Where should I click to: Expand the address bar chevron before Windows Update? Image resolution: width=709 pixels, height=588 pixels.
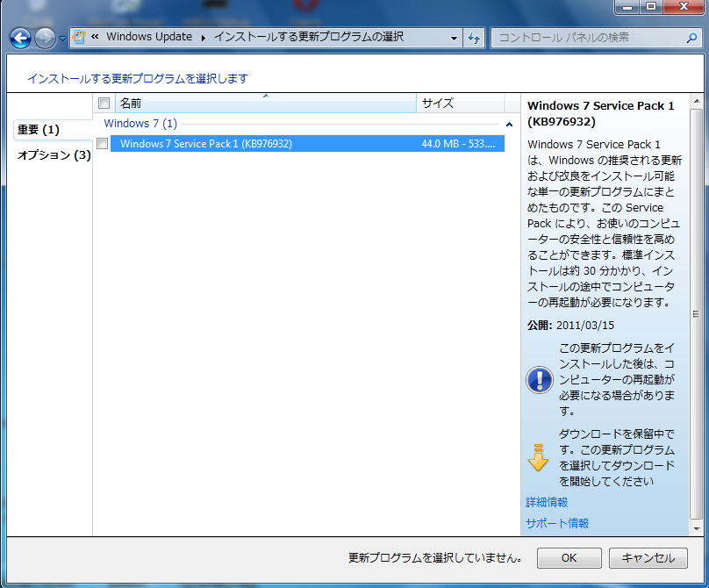[95, 37]
